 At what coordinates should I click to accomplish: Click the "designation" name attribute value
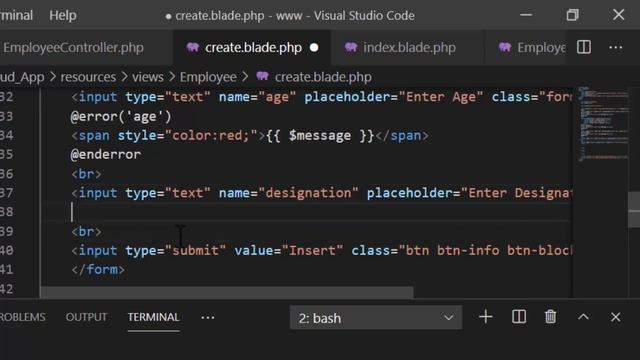pyautogui.click(x=308, y=193)
